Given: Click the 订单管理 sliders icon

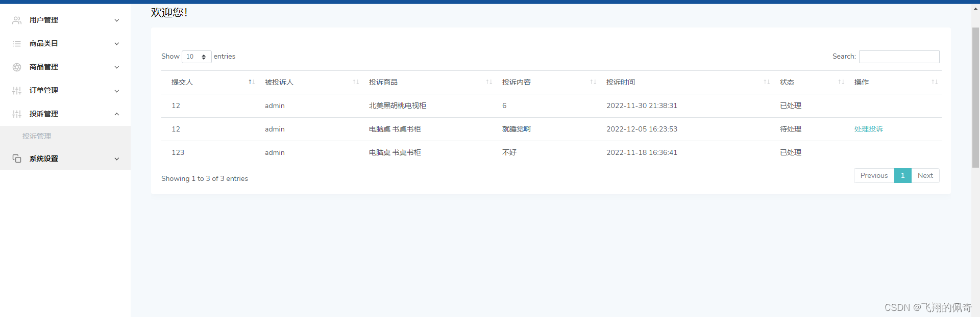Looking at the screenshot, I should [17, 91].
